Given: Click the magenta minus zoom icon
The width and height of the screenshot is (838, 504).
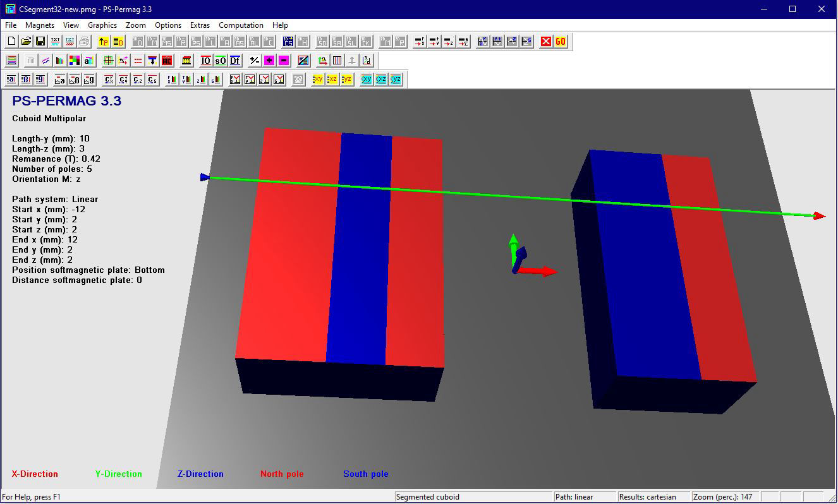Looking at the screenshot, I should (284, 61).
